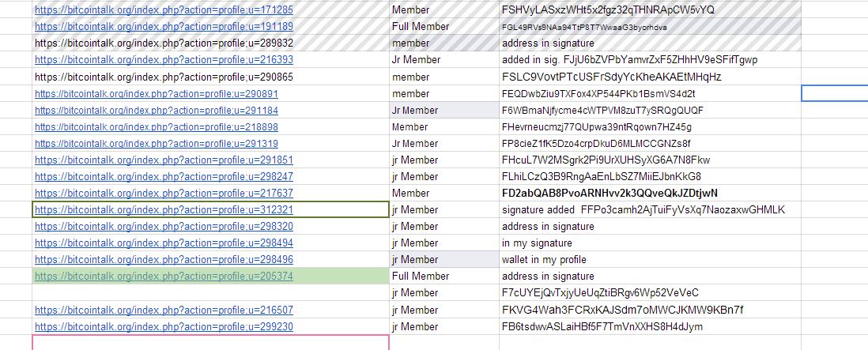Select 'jr Member' cell in row u=298494

tap(444, 243)
